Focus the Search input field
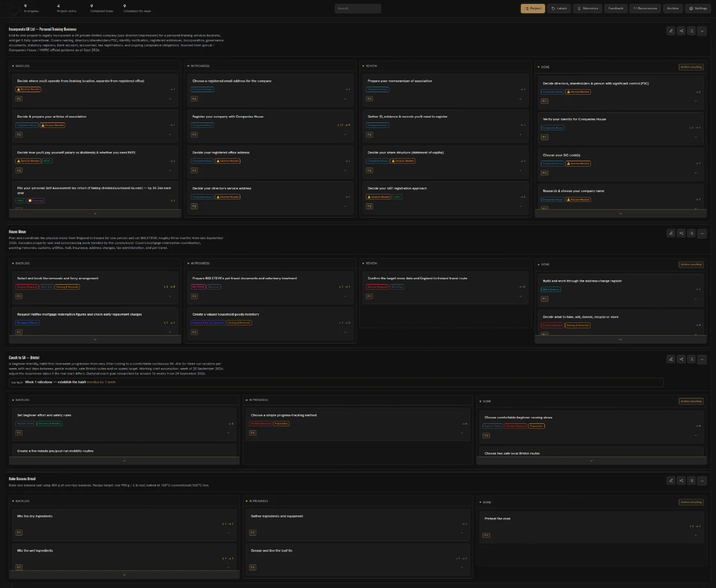Viewport: 716px width, 588px height. click(358, 8)
